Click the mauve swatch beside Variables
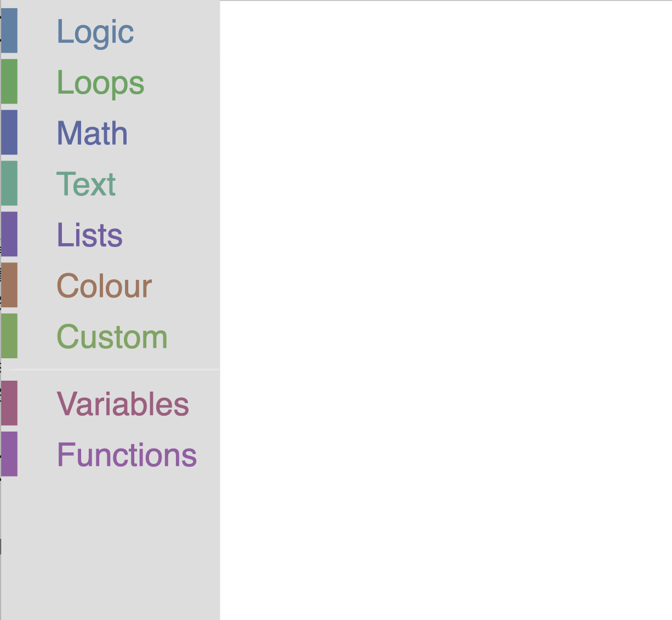The width and height of the screenshot is (672, 620). pos(9,403)
